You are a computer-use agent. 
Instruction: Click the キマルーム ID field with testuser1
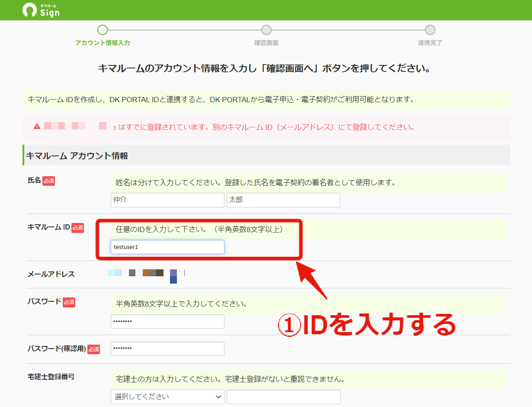point(167,247)
